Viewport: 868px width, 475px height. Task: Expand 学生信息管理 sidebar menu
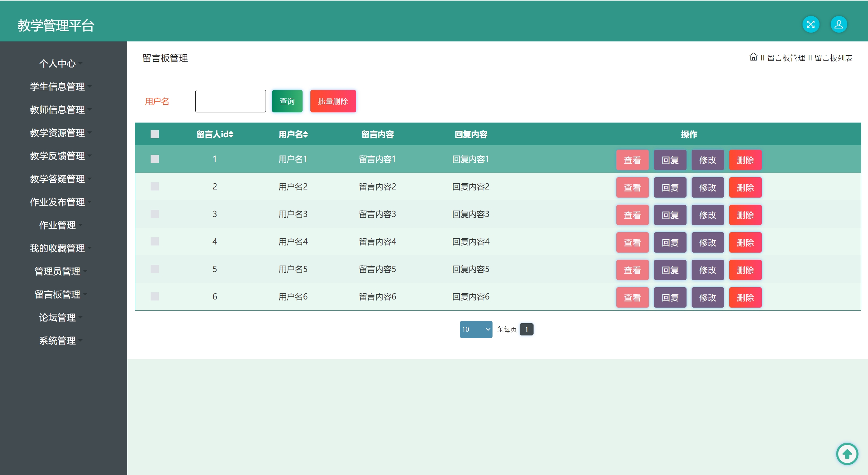[58, 87]
